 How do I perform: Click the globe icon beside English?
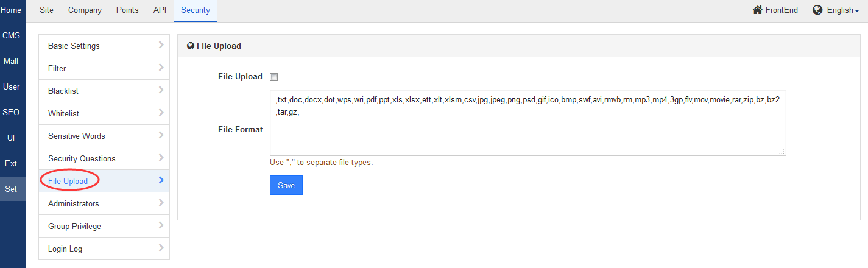pos(817,10)
